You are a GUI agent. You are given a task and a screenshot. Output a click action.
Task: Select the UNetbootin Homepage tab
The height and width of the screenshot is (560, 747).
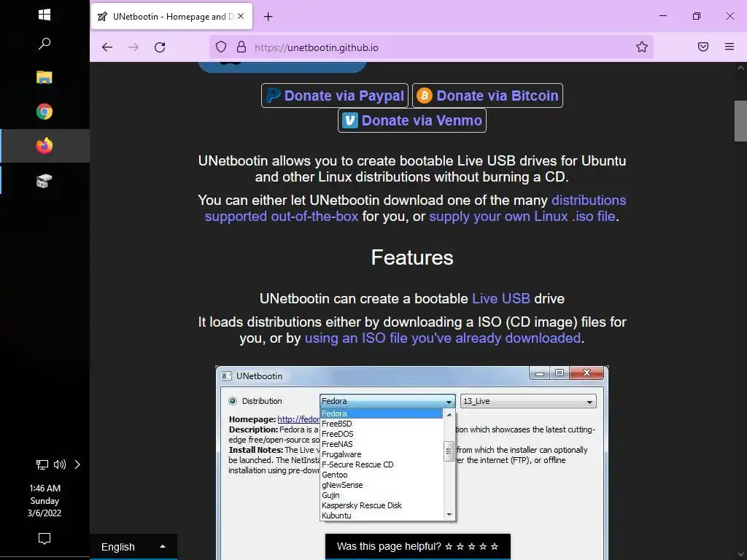pyautogui.click(x=171, y=16)
